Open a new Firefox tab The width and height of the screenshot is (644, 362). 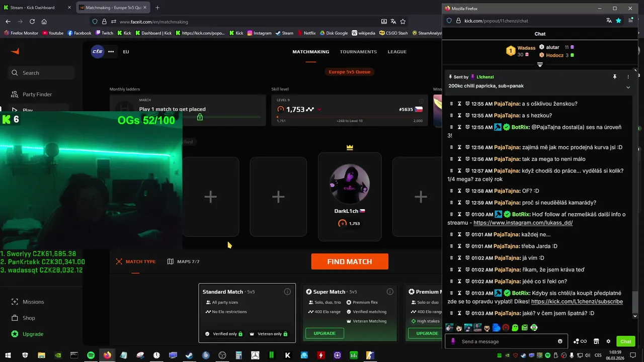(x=157, y=8)
